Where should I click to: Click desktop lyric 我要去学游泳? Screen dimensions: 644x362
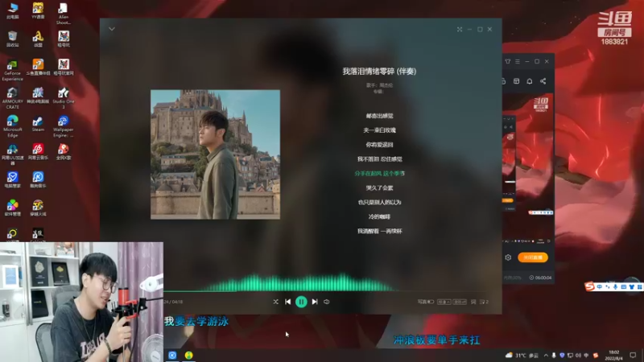coord(196,321)
